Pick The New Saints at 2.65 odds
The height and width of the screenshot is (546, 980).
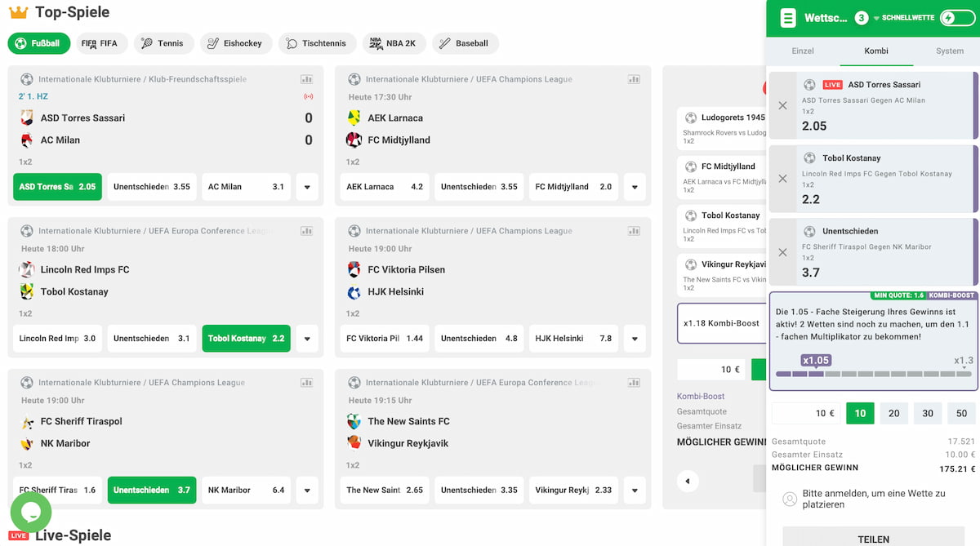pyautogui.click(x=385, y=491)
